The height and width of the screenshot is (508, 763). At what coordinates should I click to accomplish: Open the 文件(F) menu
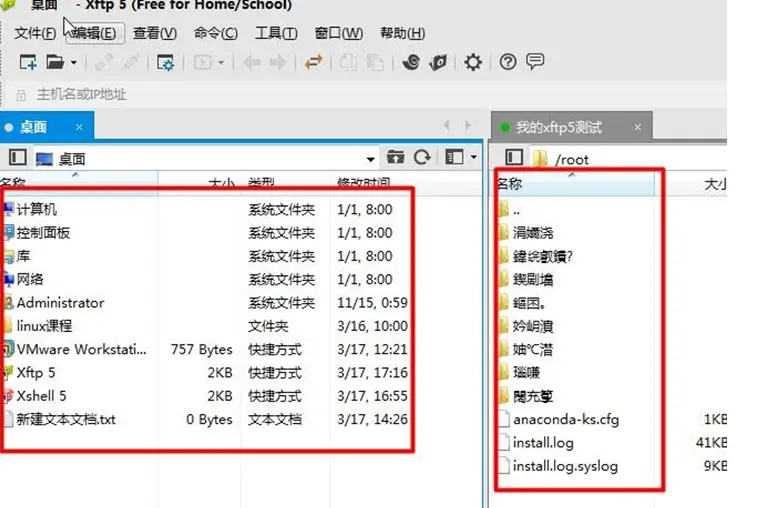tap(35, 33)
